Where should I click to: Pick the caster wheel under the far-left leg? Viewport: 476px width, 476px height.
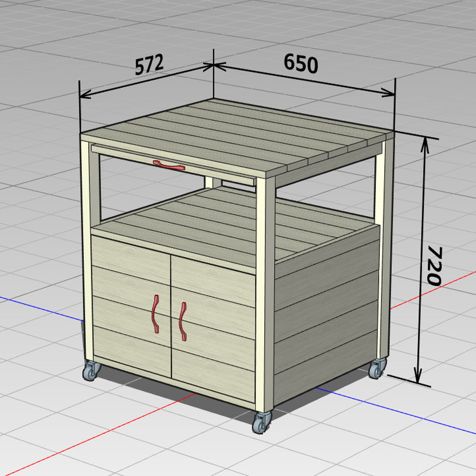(92, 370)
